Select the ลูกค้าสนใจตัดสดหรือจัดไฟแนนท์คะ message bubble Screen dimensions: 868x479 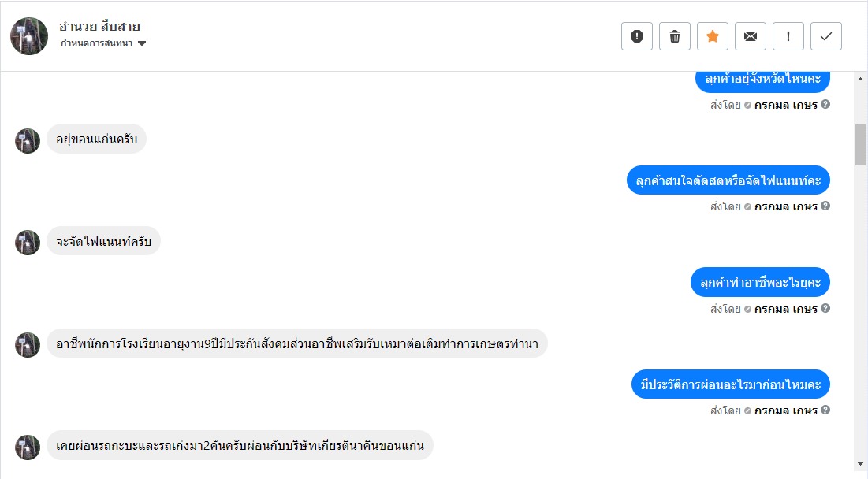(728, 180)
